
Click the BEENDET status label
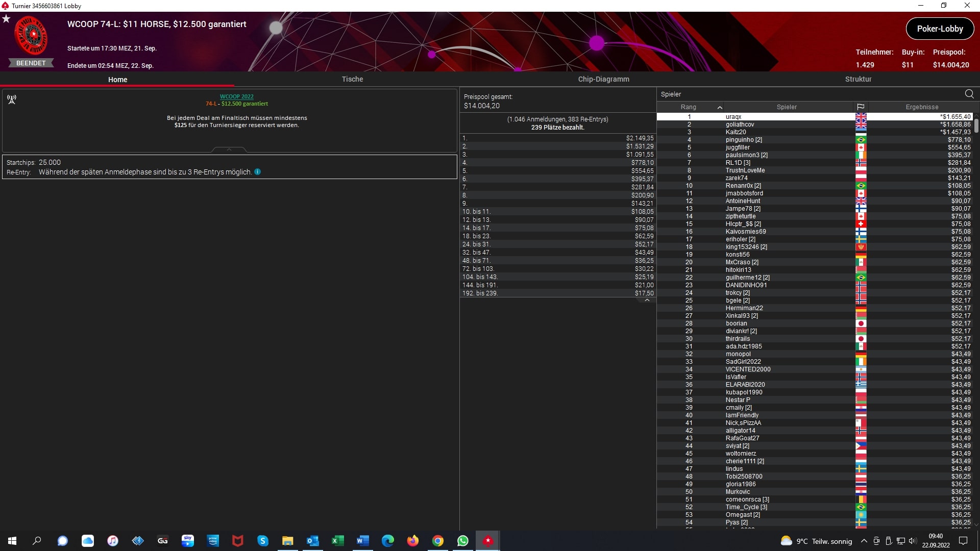click(x=31, y=63)
